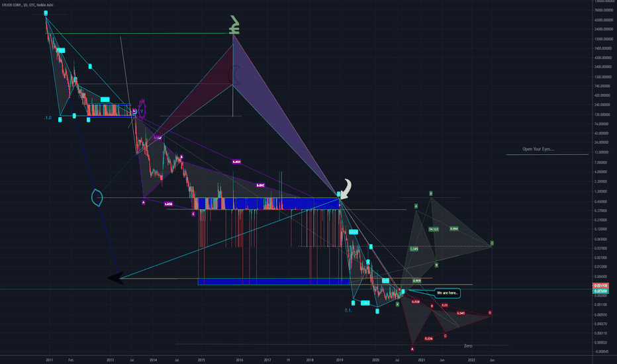The image size is (617, 364).
Task: Click the 2021 label on time axis
Action: point(422,359)
